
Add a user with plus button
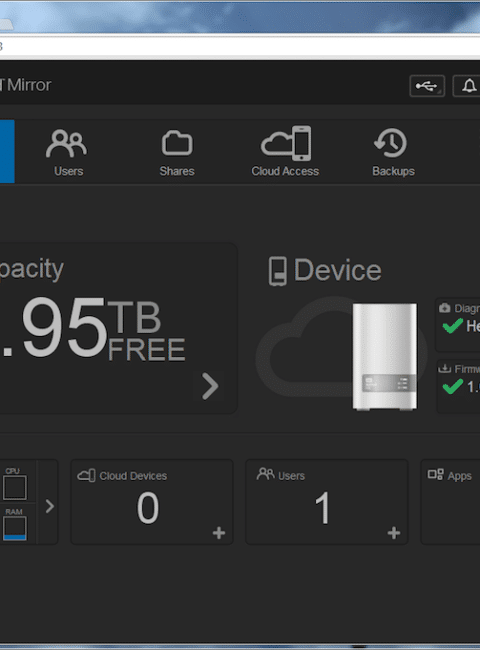click(x=394, y=533)
